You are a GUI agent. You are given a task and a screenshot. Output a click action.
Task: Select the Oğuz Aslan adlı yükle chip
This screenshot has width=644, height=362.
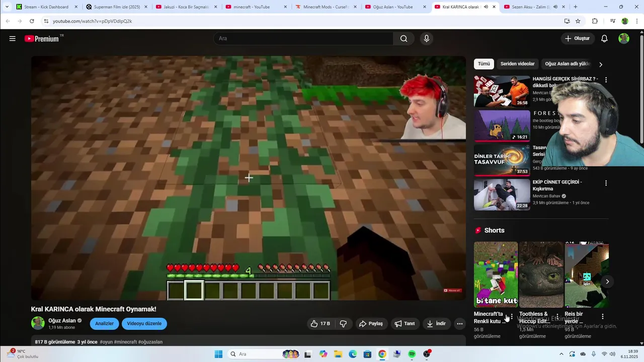click(x=568, y=64)
